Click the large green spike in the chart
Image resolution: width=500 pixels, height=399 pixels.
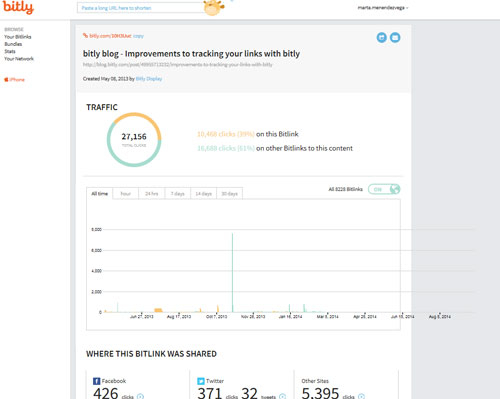(232, 273)
